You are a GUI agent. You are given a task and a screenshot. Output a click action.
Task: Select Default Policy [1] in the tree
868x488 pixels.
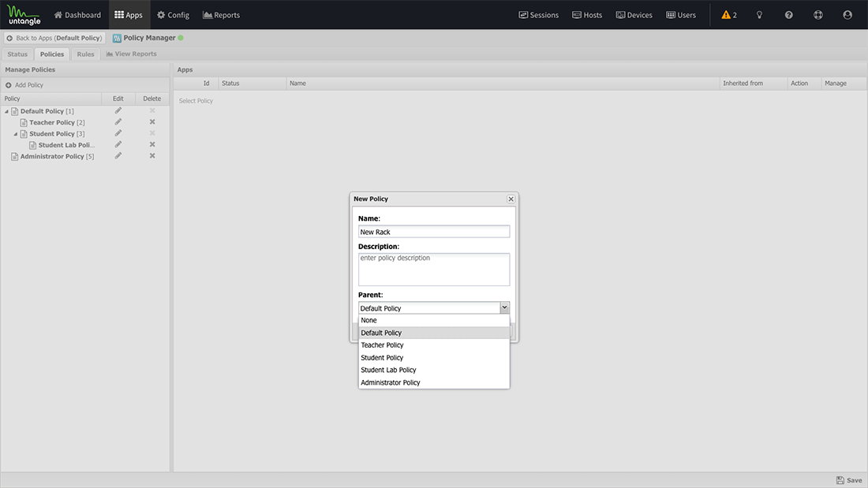[x=47, y=111]
